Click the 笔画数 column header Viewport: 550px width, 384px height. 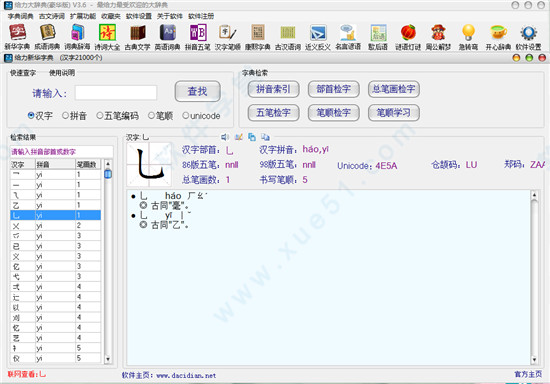[88, 164]
